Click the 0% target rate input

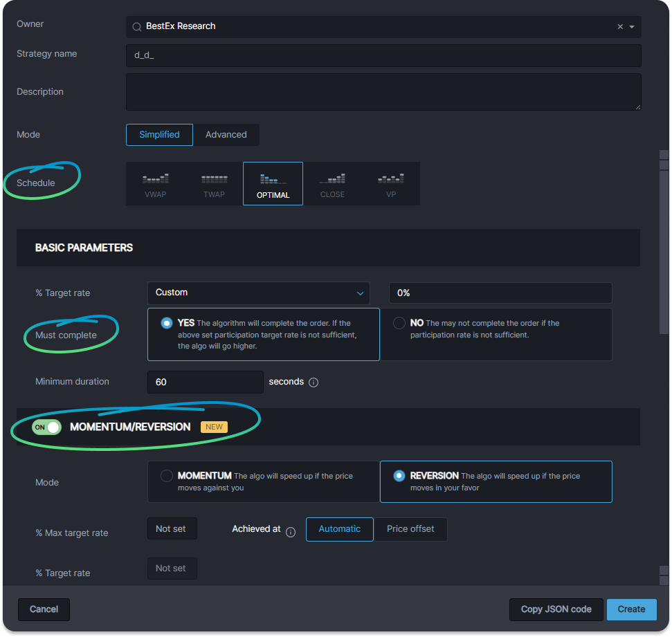pos(500,293)
